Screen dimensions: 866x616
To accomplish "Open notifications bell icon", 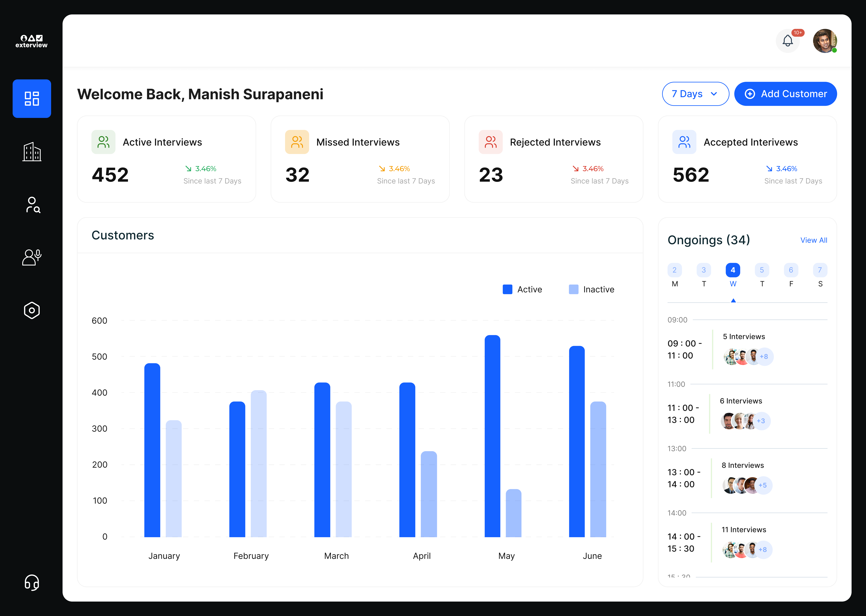I will point(788,41).
